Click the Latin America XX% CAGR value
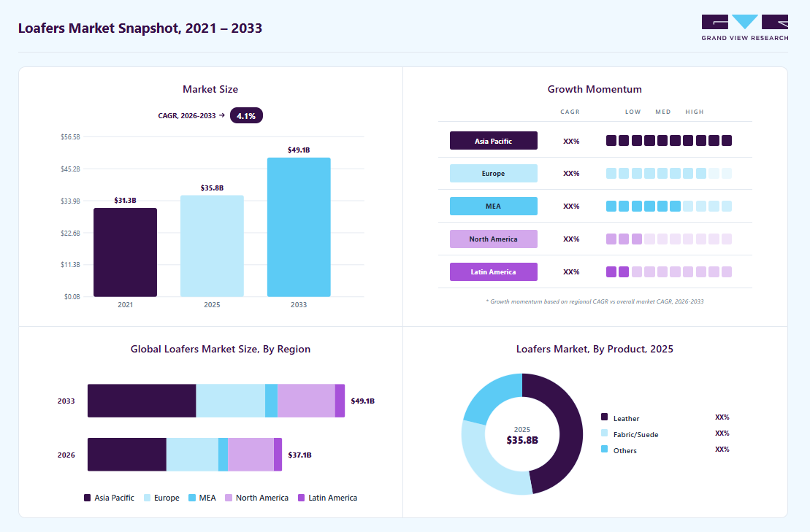Viewport: 810px width, 532px height. pyautogui.click(x=571, y=272)
